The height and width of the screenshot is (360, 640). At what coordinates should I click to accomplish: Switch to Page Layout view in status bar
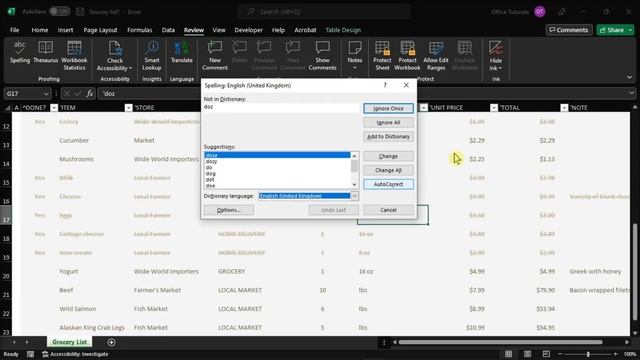point(527,354)
